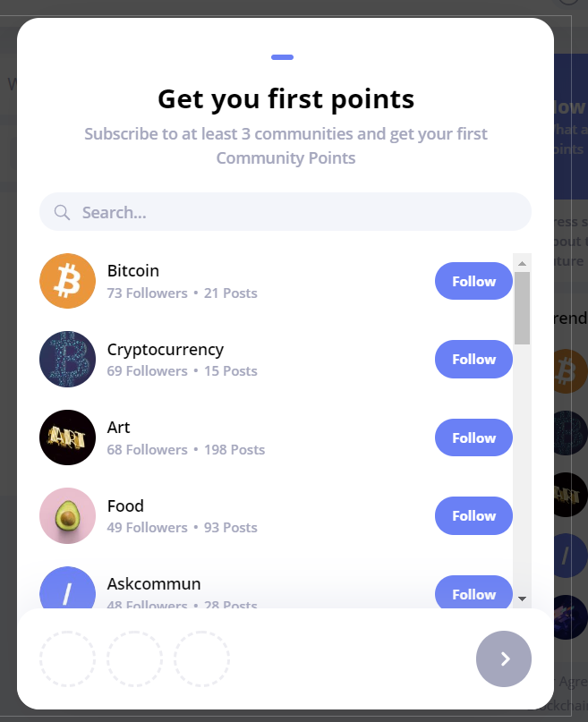Click the scrollbar up arrow

click(522, 263)
